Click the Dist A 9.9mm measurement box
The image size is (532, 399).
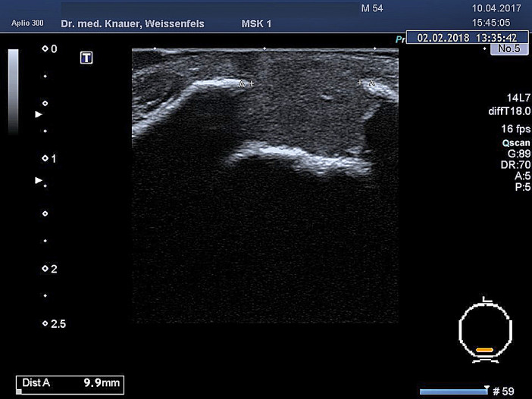70,385
